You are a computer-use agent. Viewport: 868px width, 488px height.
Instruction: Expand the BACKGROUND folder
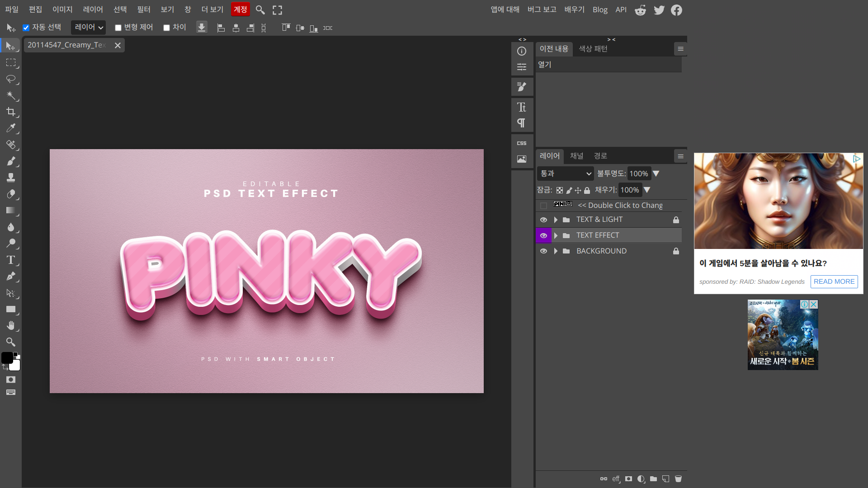[x=556, y=251]
